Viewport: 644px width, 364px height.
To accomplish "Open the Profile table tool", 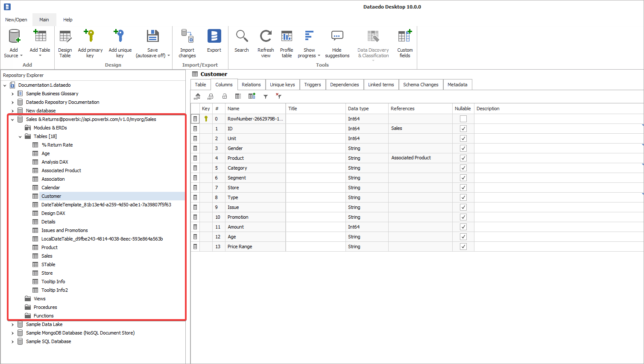I will (287, 43).
